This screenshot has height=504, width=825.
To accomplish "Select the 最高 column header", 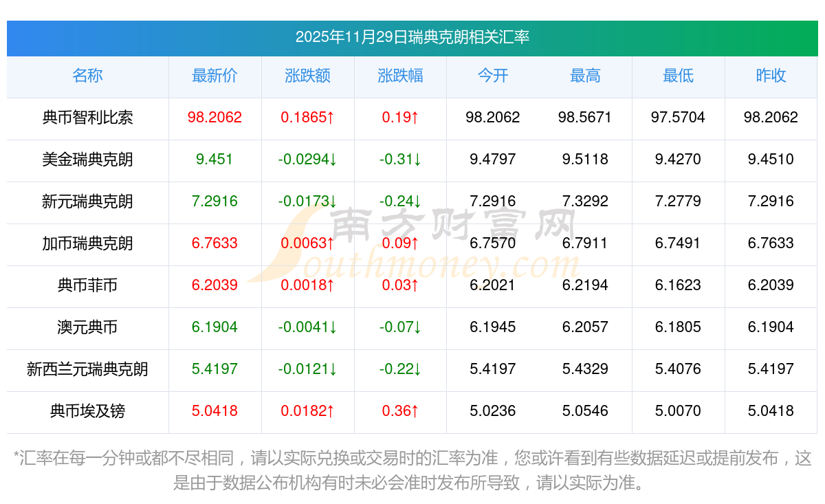I will pyautogui.click(x=585, y=76).
